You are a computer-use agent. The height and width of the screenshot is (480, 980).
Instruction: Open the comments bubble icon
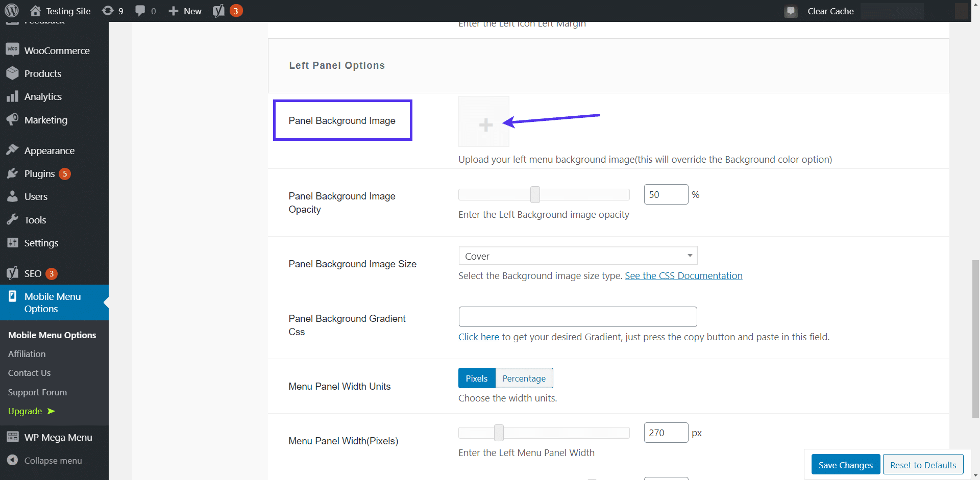click(x=140, y=11)
